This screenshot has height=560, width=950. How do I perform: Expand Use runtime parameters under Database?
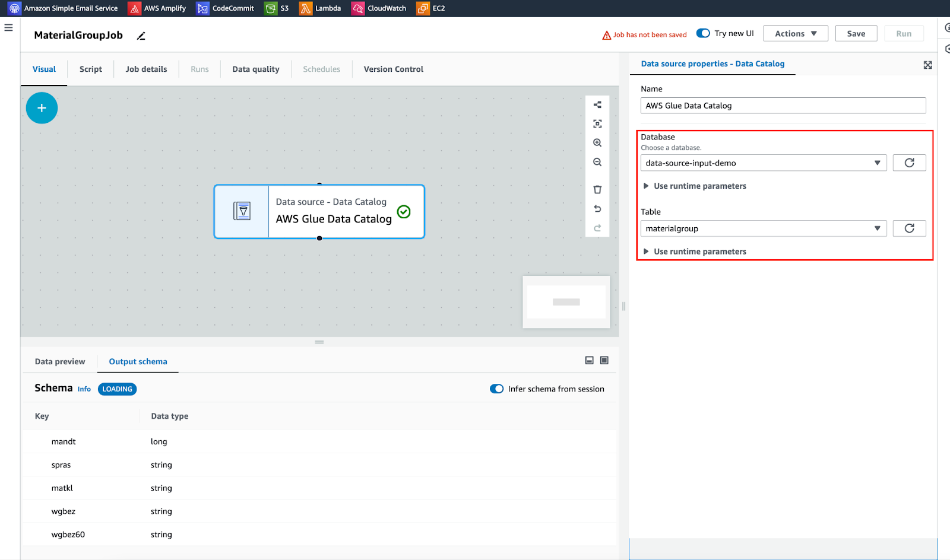695,186
